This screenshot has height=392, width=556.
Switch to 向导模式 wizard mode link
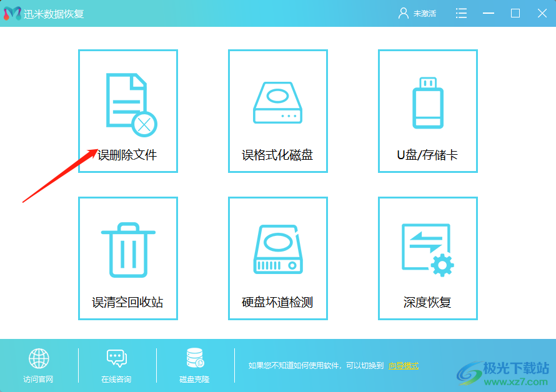[x=404, y=365]
